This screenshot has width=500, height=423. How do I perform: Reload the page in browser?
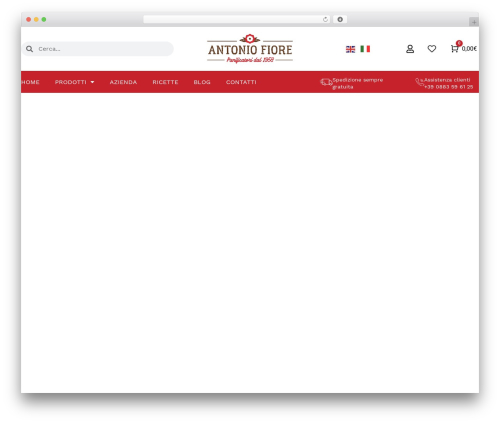[x=325, y=20]
